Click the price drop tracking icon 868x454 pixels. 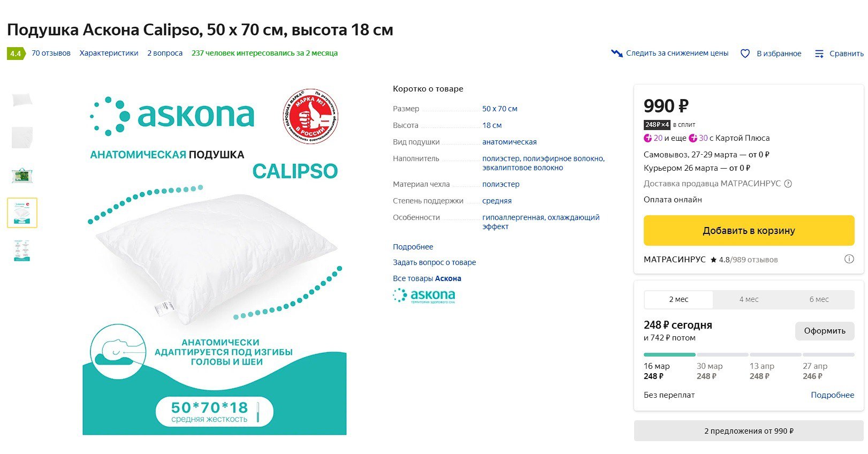pyautogui.click(x=616, y=54)
